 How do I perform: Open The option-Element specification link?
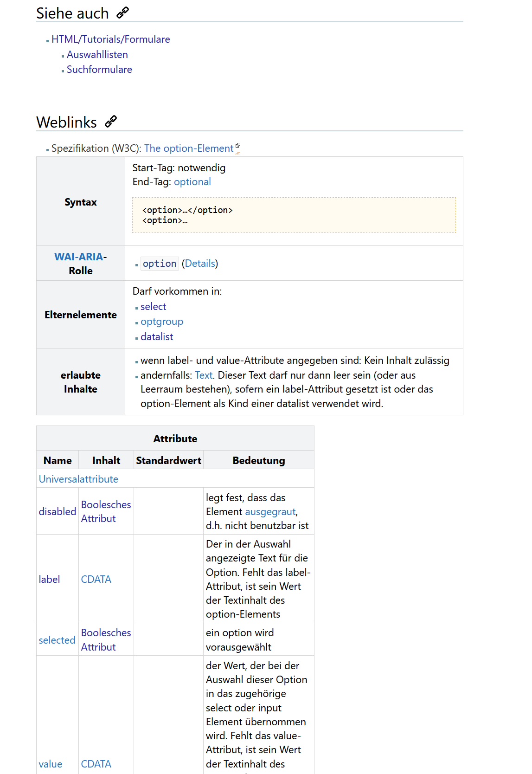tap(188, 148)
